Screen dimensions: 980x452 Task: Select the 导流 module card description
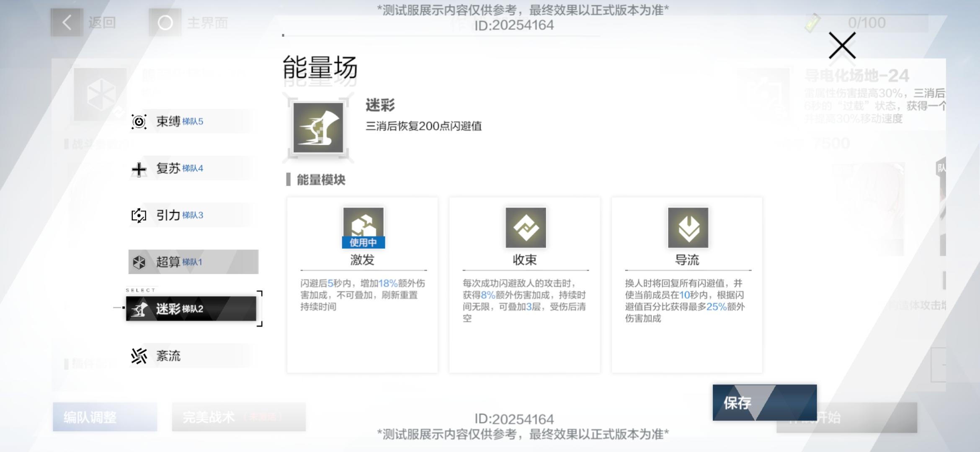[685, 301]
